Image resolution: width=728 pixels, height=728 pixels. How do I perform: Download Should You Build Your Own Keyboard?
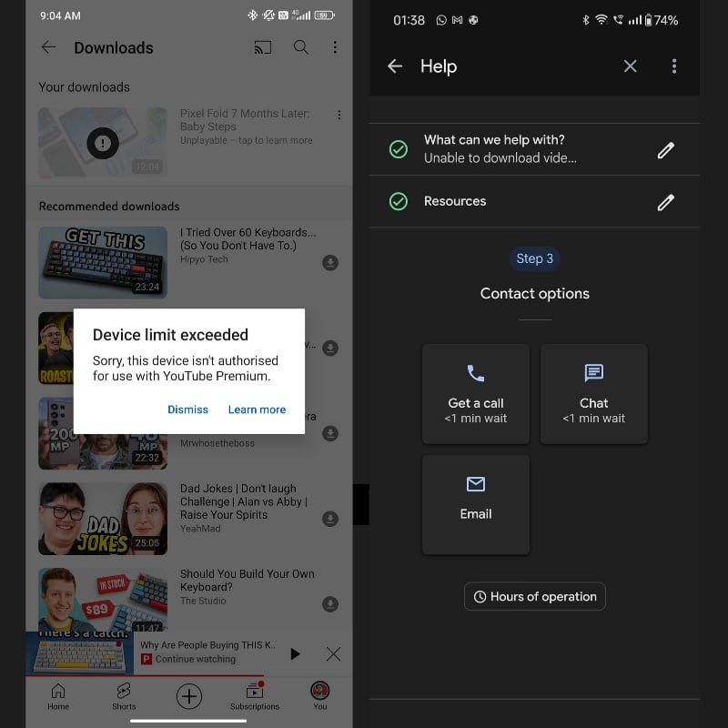point(330,604)
